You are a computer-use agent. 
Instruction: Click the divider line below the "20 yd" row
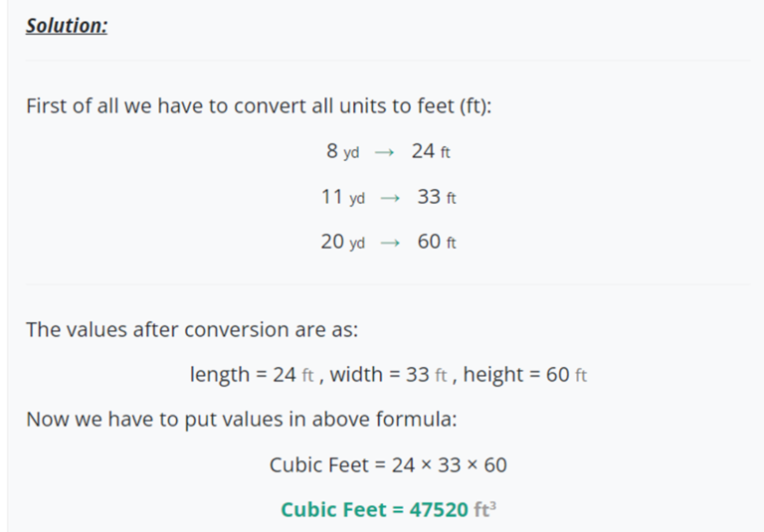(387, 284)
